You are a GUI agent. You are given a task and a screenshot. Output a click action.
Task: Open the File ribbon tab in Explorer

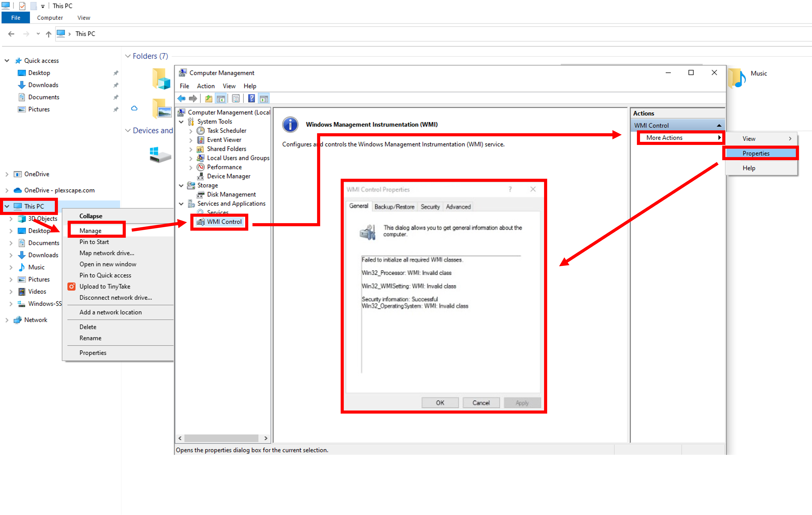[x=15, y=18]
